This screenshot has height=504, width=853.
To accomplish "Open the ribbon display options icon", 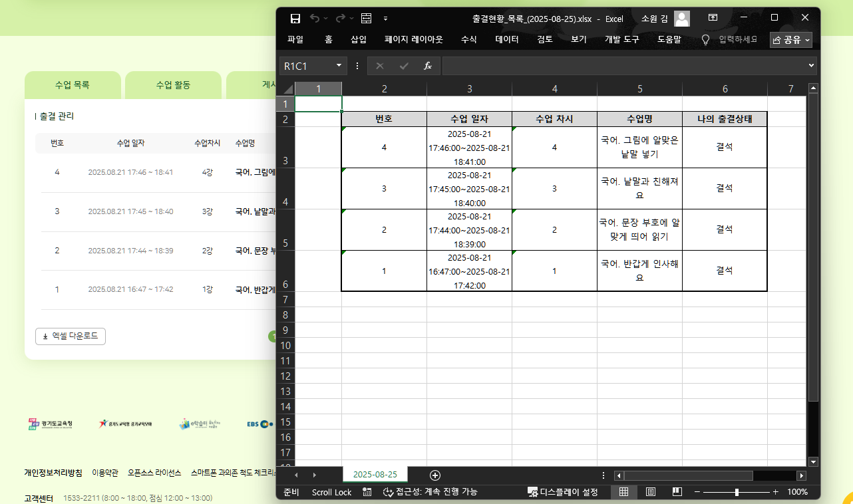I will point(713,18).
